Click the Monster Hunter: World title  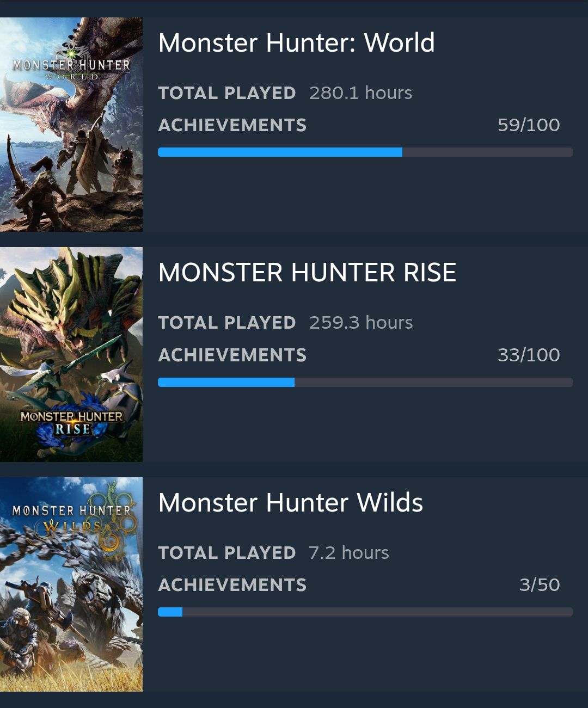click(x=296, y=43)
